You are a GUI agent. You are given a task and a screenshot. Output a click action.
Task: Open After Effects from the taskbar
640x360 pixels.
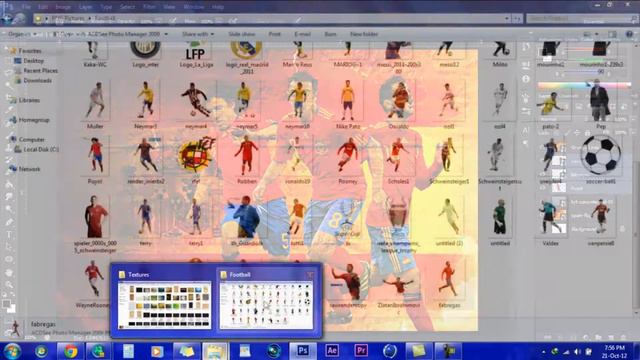(332, 351)
